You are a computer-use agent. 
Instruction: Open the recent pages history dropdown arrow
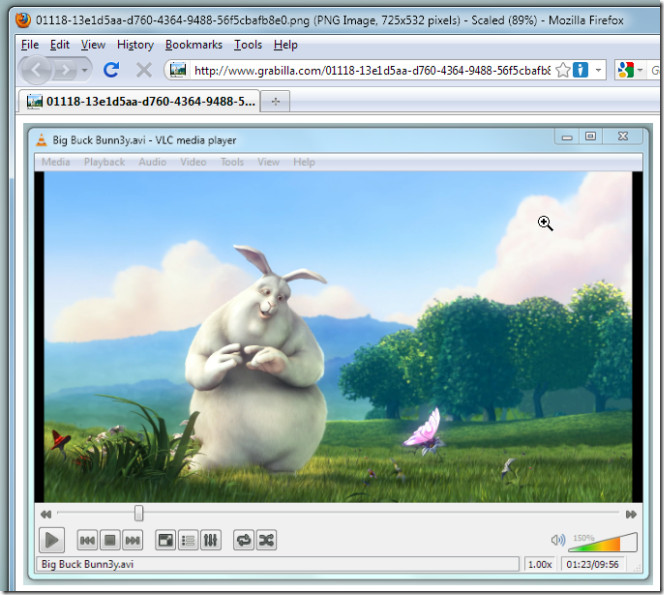[84, 70]
